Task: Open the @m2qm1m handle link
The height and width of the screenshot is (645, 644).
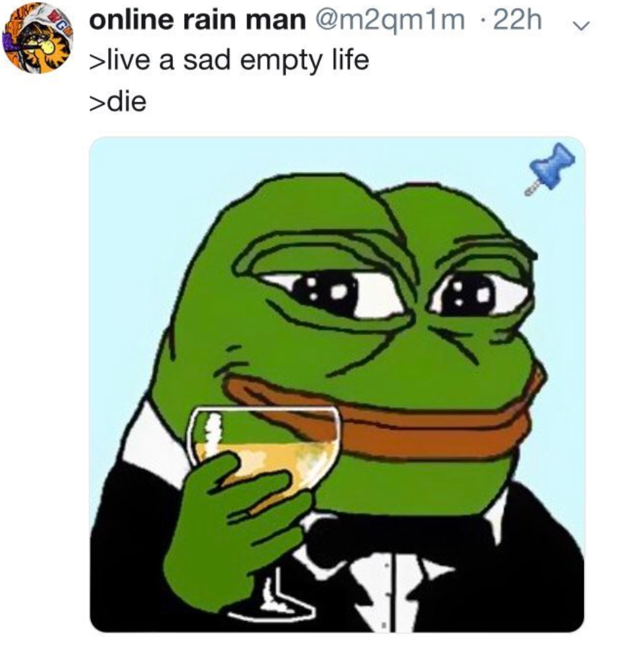Action: pos(389,21)
